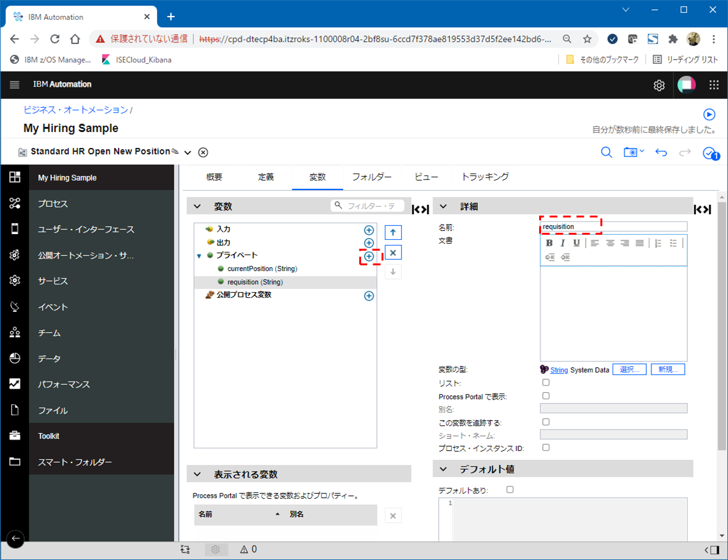
Task: Undo the last change
Action: click(x=661, y=152)
